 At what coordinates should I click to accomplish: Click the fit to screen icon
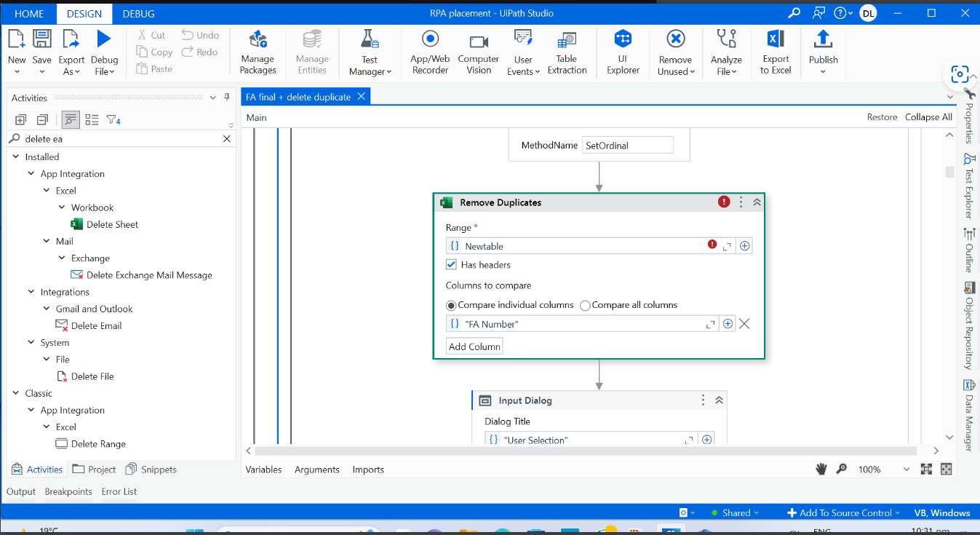pyautogui.click(x=926, y=469)
